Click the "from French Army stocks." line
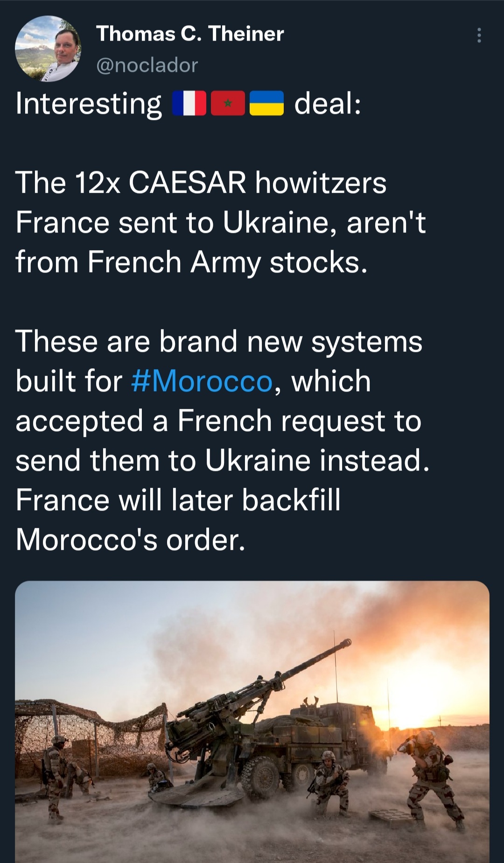Screen dimensions: 504x863 (191, 262)
